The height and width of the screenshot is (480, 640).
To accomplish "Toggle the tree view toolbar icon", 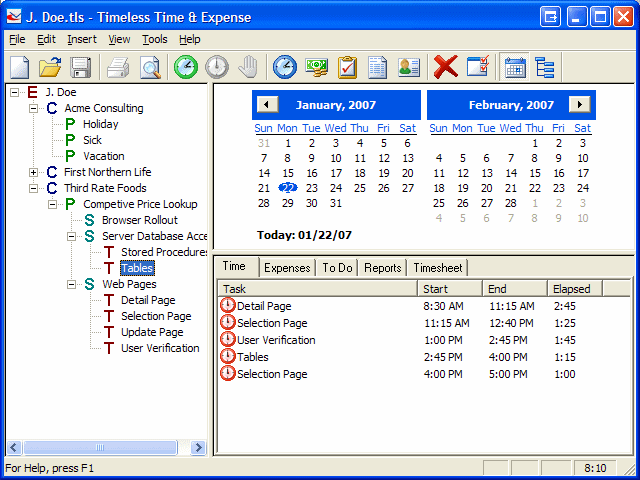I will coord(545,68).
